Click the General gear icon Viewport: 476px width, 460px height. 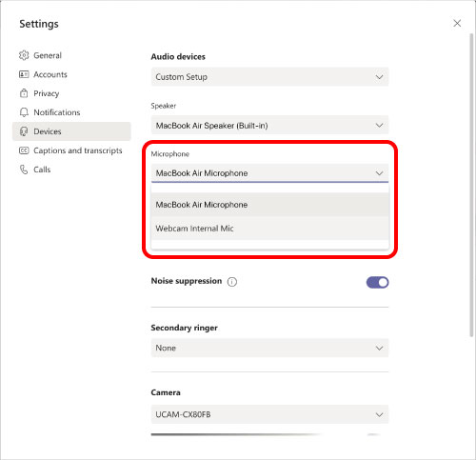[x=24, y=55]
